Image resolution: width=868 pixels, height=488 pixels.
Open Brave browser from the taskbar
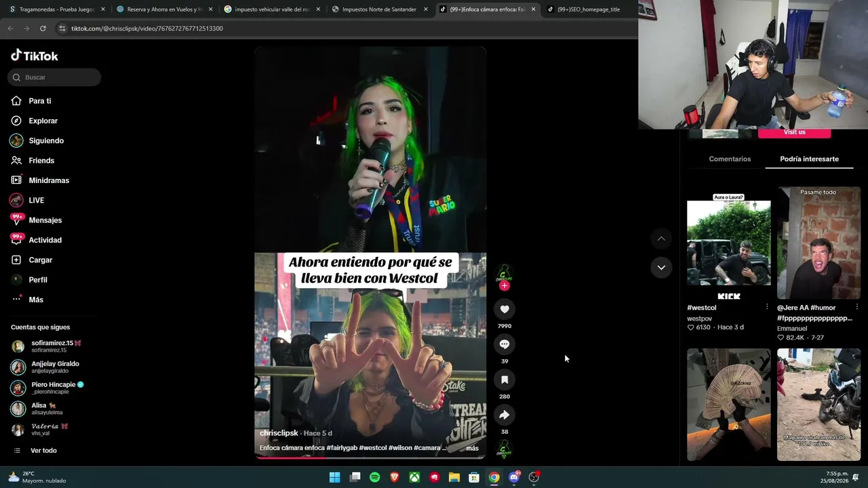coord(395,477)
